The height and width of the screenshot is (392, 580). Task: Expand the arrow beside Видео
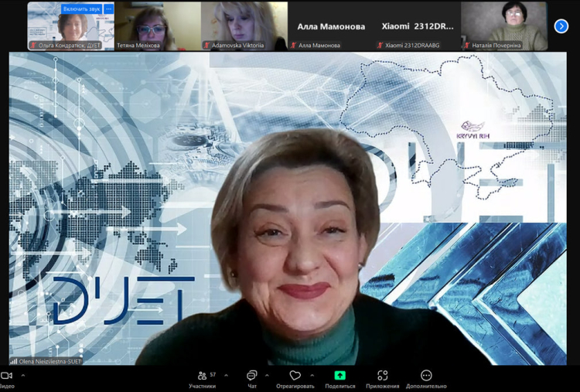click(x=23, y=376)
